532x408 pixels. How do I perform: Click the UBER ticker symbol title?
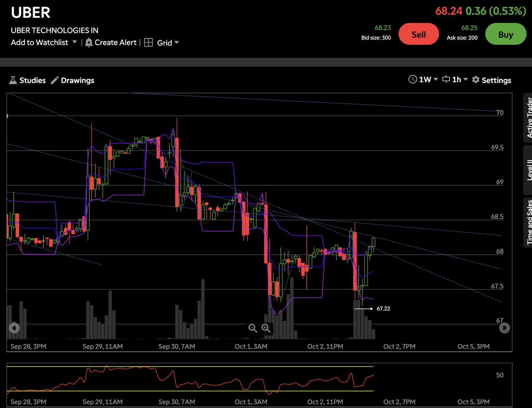coord(31,12)
